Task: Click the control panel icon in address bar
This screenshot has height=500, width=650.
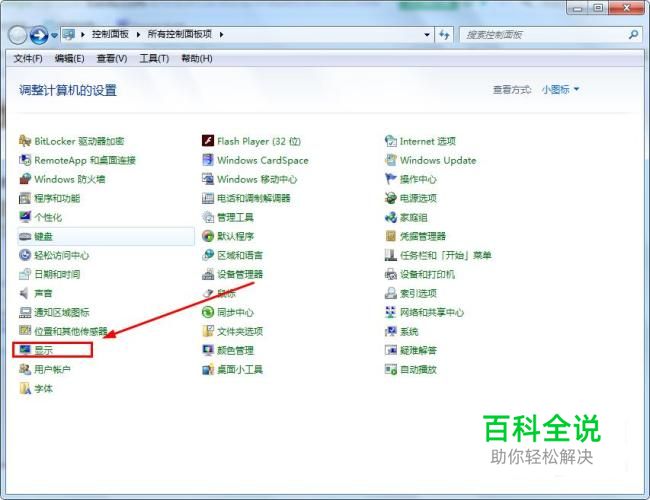Action: coord(69,34)
